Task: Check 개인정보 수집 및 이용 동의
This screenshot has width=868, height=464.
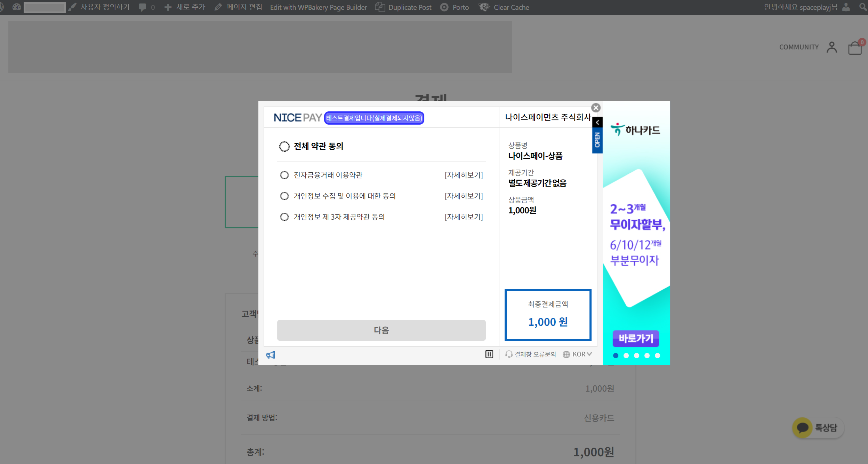Action: coord(284,196)
